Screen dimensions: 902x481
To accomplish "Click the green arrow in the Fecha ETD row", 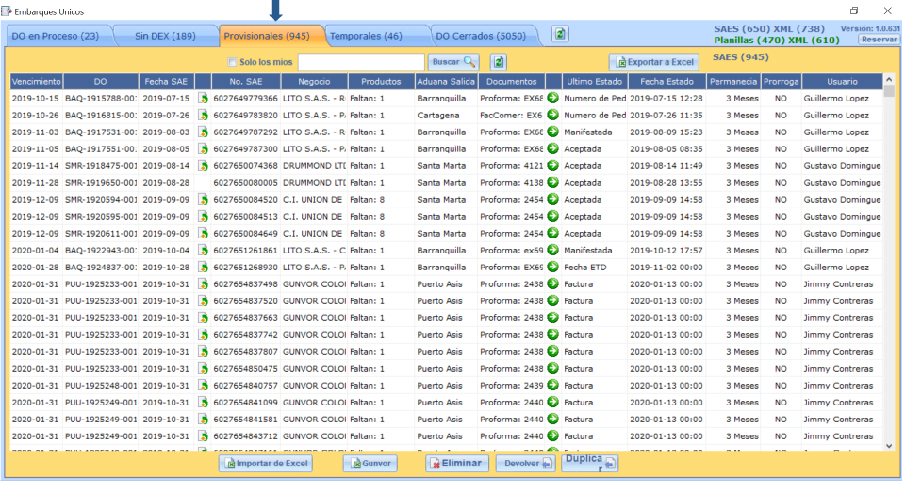I will pos(552,267).
